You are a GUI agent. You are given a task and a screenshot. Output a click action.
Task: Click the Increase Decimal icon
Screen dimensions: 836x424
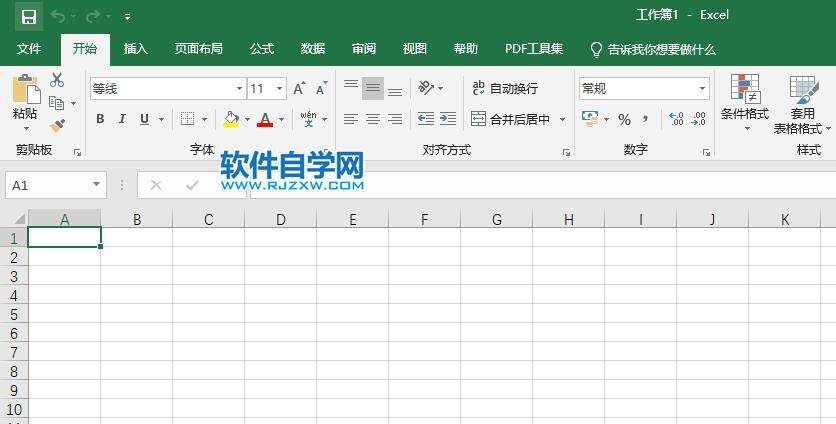676,119
